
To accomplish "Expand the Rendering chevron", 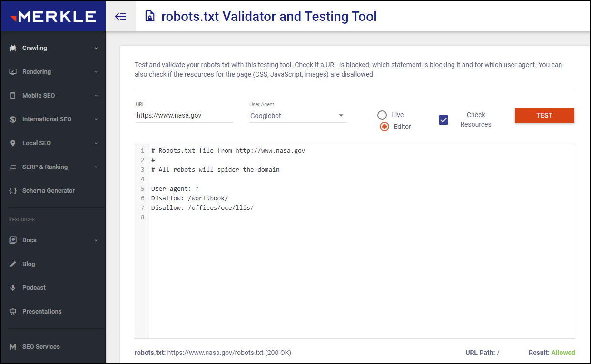I will 96,72.
